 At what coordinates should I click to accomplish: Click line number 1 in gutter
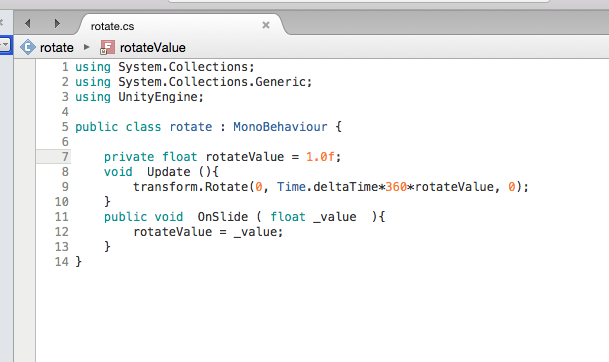(65, 67)
